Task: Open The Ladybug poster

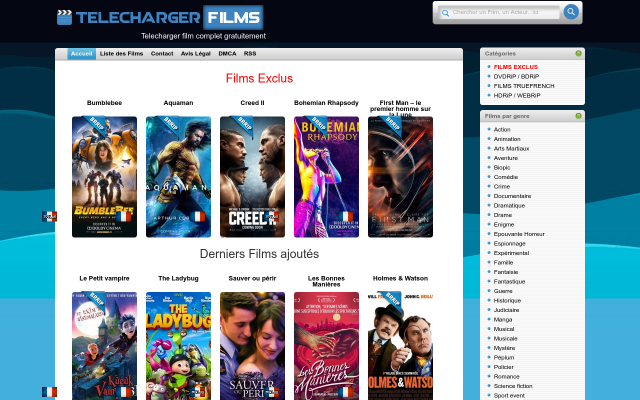Action: pyautogui.click(x=178, y=346)
